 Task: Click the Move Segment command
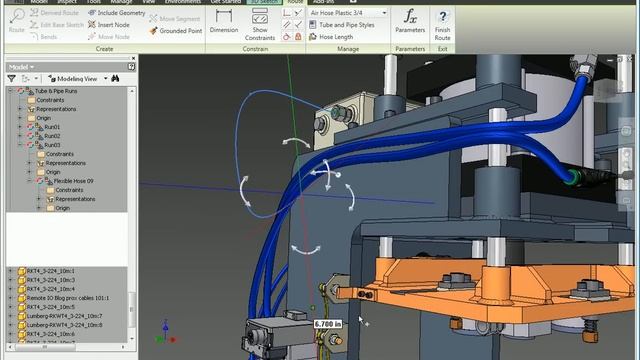pos(175,19)
